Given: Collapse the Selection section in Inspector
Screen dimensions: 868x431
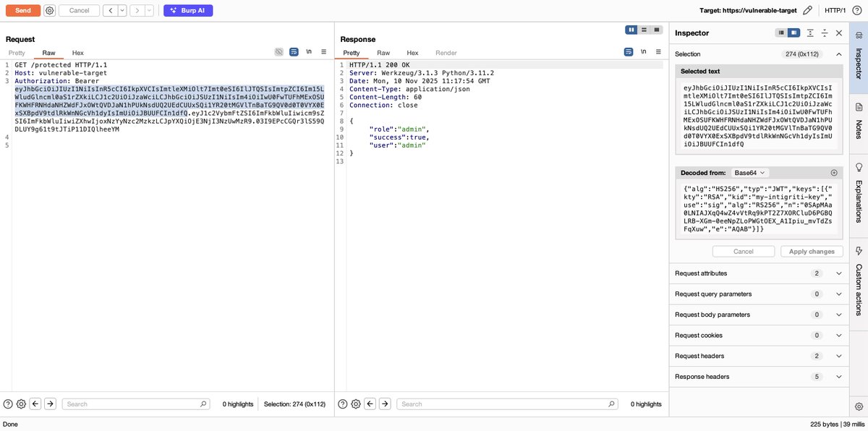Looking at the screenshot, I should point(838,54).
